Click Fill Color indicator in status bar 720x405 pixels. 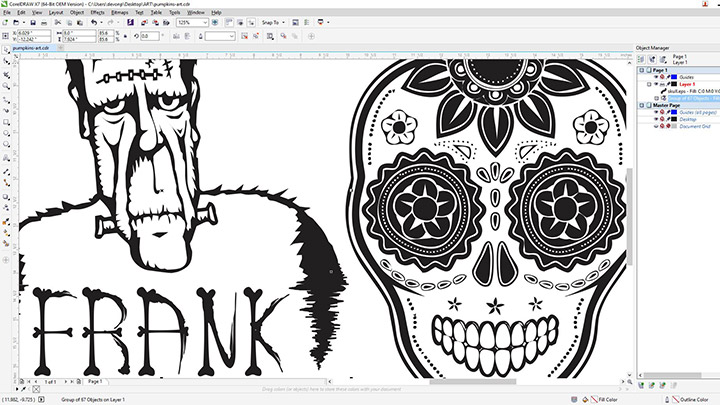603,399
